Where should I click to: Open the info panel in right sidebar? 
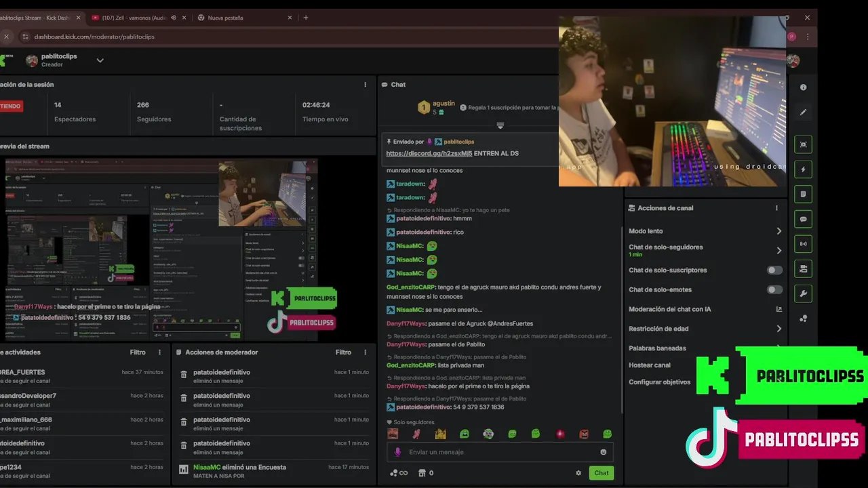tap(803, 87)
